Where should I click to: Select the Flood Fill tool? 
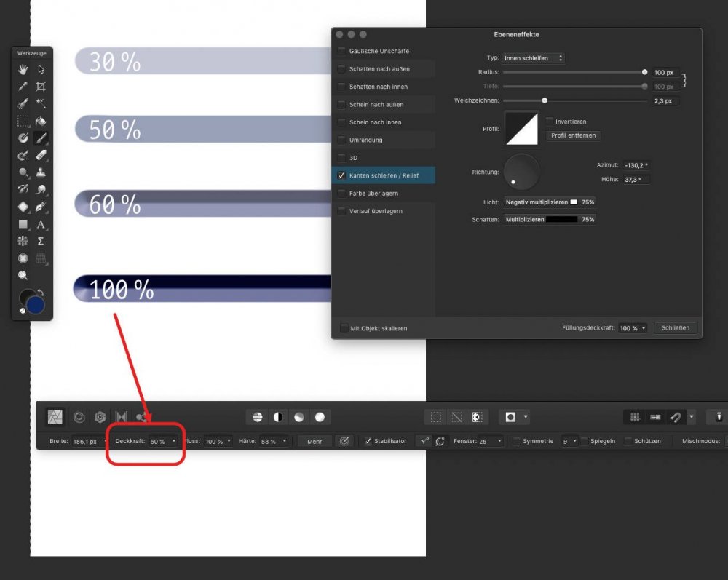pos(41,121)
